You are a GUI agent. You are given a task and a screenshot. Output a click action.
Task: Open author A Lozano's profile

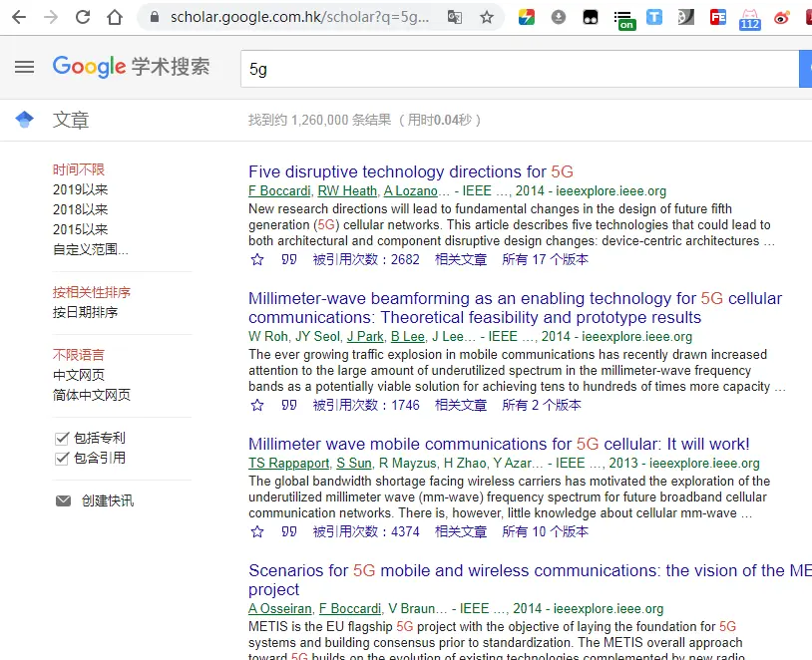click(x=411, y=191)
